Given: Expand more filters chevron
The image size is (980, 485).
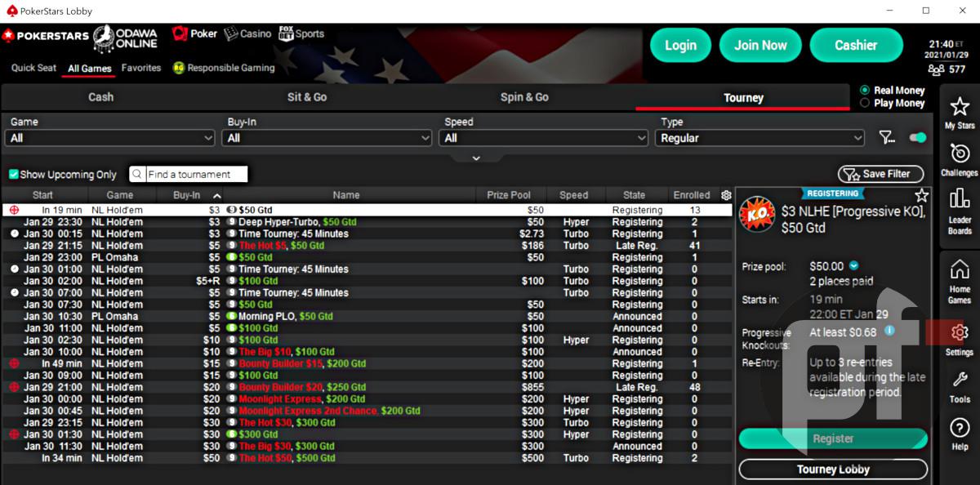Looking at the screenshot, I should tap(476, 158).
